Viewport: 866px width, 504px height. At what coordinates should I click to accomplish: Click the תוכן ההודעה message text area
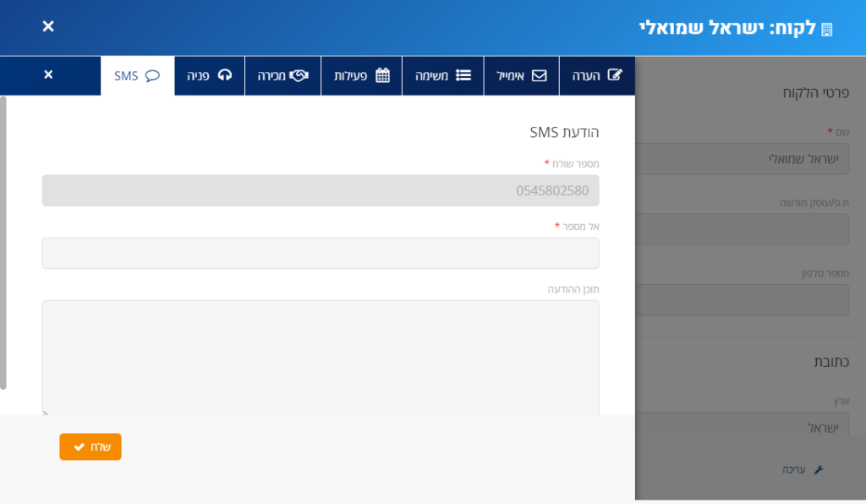pyautogui.click(x=321, y=358)
